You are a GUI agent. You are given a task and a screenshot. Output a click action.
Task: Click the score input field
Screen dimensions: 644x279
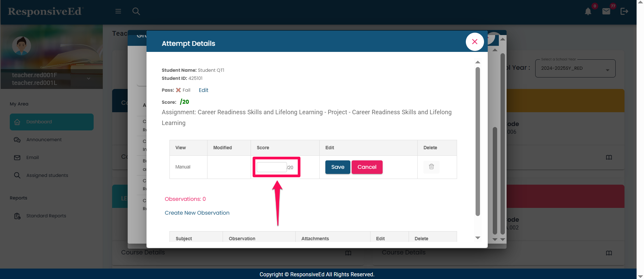pos(271,167)
